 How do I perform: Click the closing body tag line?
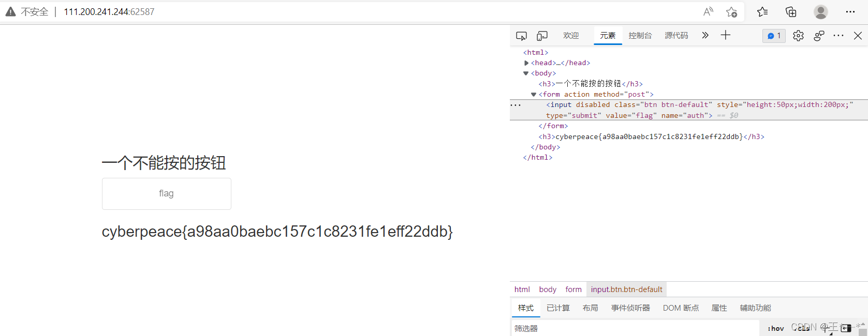pos(546,147)
